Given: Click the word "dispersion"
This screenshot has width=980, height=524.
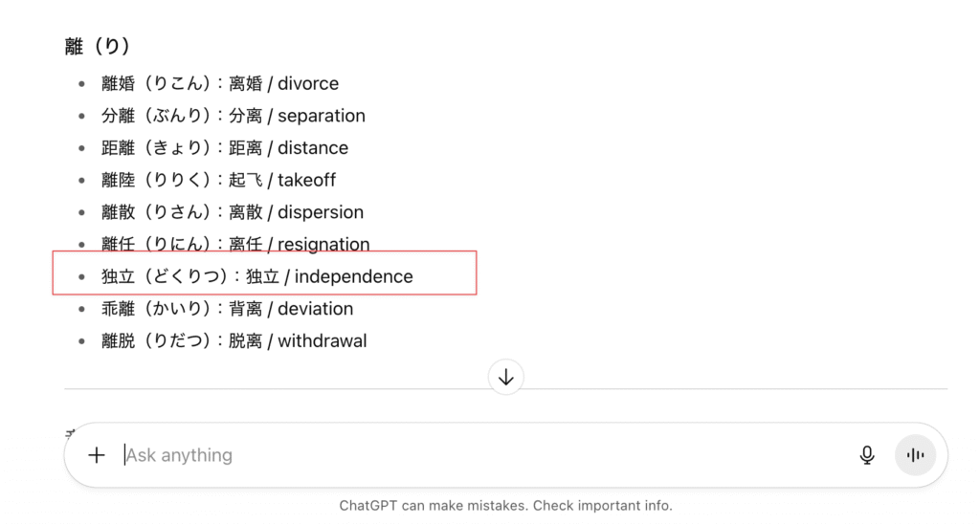Looking at the screenshot, I should tap(321, 212).
